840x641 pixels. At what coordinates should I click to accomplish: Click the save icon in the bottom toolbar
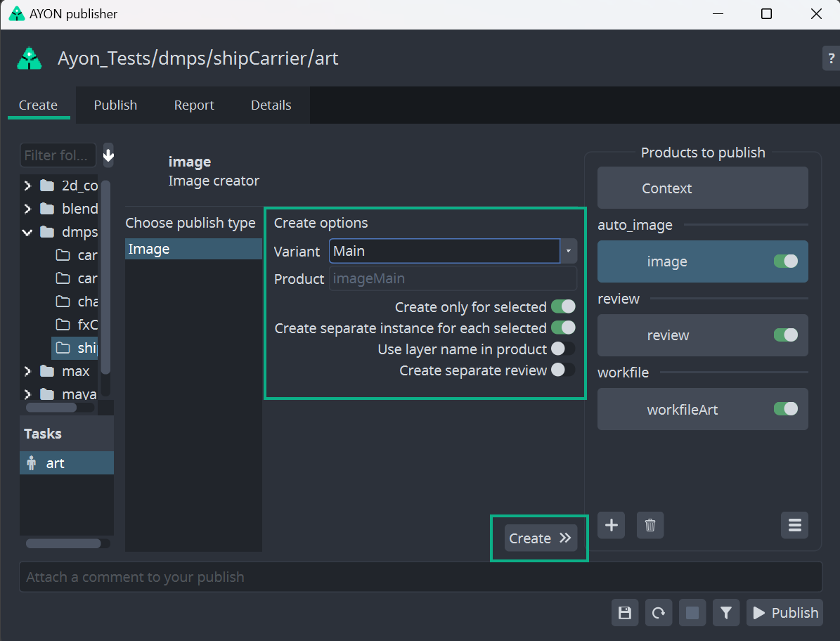[x=624, y=613]
